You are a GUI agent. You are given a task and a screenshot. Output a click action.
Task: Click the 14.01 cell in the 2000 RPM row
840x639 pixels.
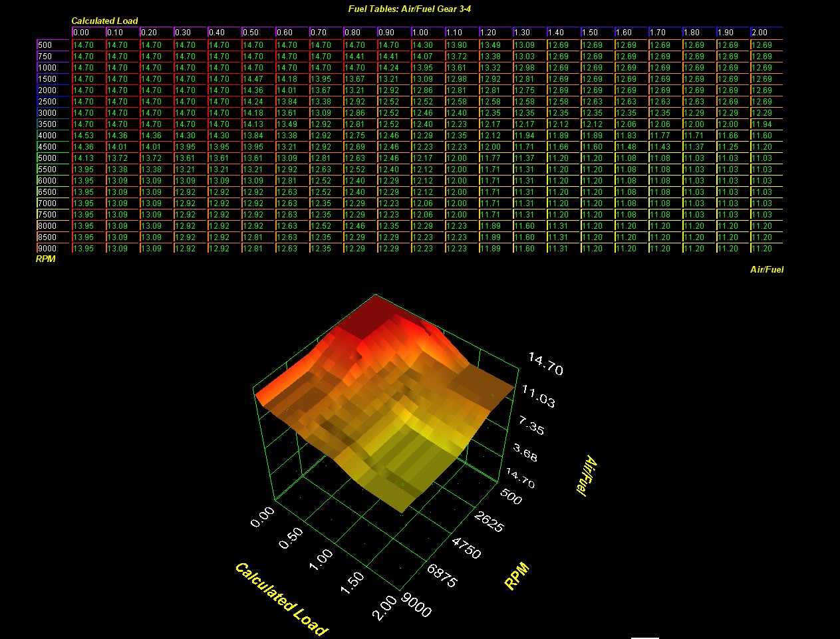pyautogui.click(x=292, y=90)
